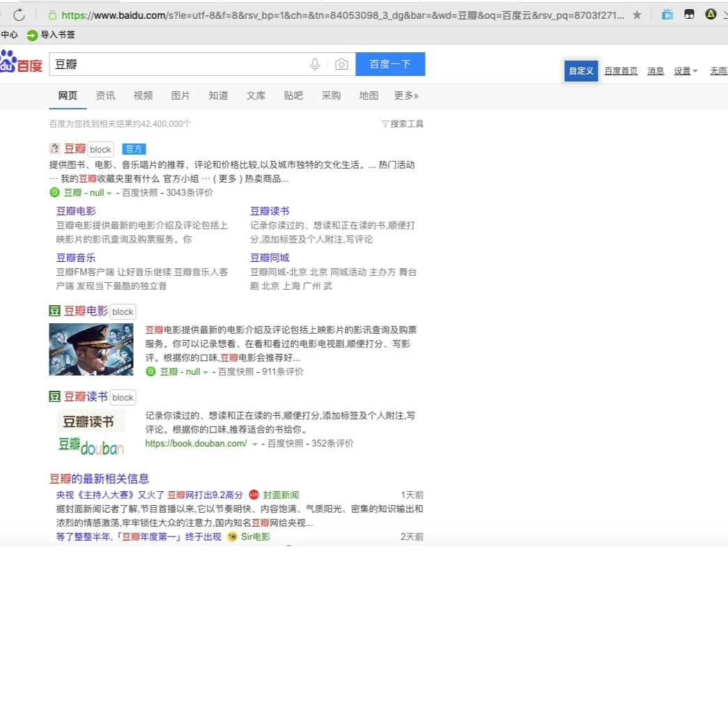Click the green 豆 icon beside 豆瓣读书 title

pos(54,396)
